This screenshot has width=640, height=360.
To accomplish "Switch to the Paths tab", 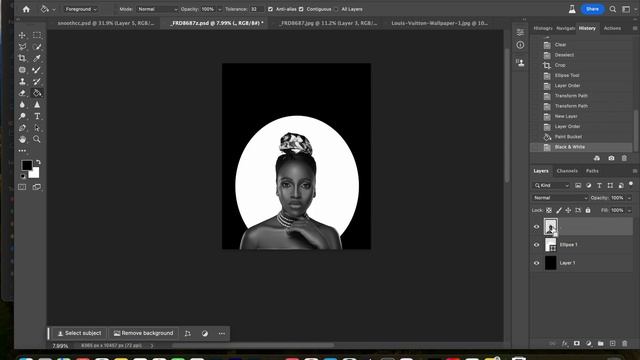I will tap(592, 171).
